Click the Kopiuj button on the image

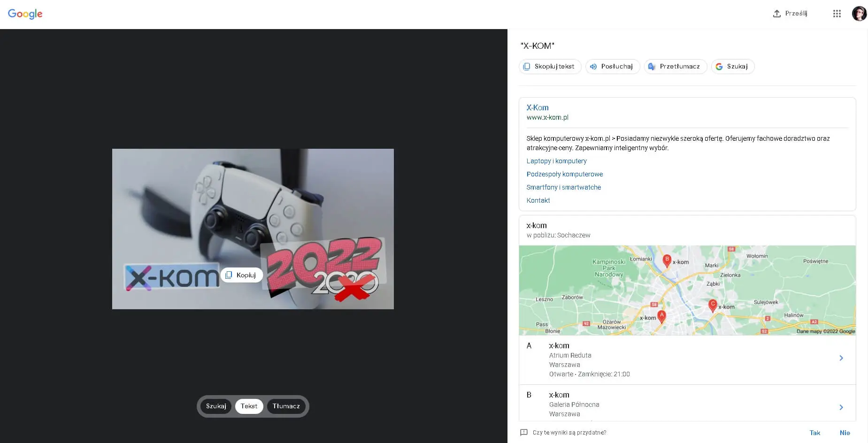coord(241,275)
